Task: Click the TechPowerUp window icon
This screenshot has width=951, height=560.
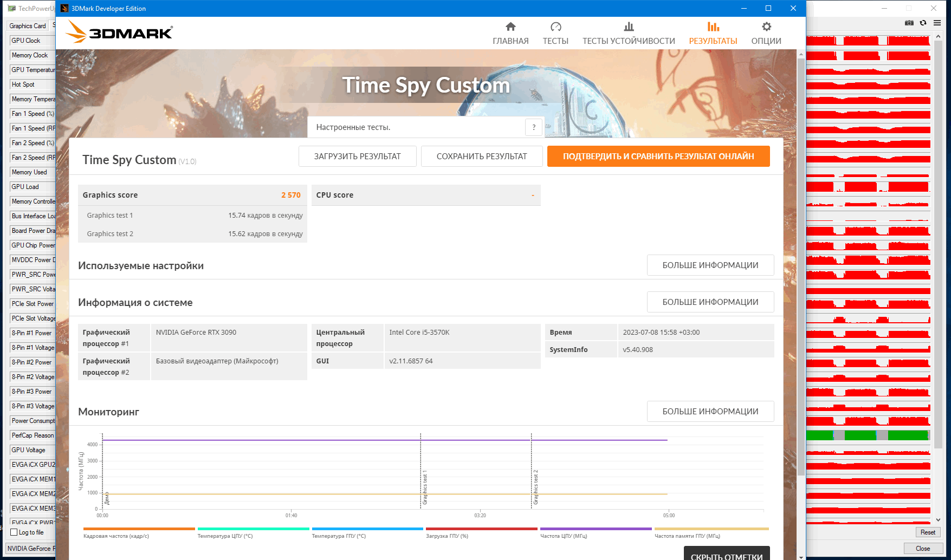Action: (x=12, y=8)
